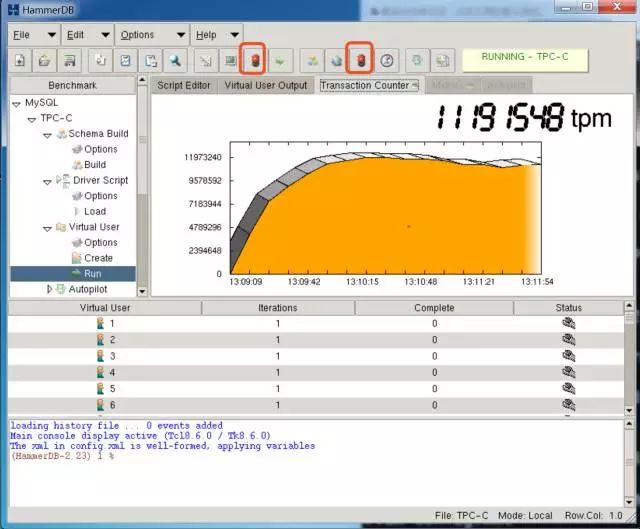Click the Create Virtual Users monitor icon
Image resolution: width=640 pixels, height=529 pixels.
[230, 61]
